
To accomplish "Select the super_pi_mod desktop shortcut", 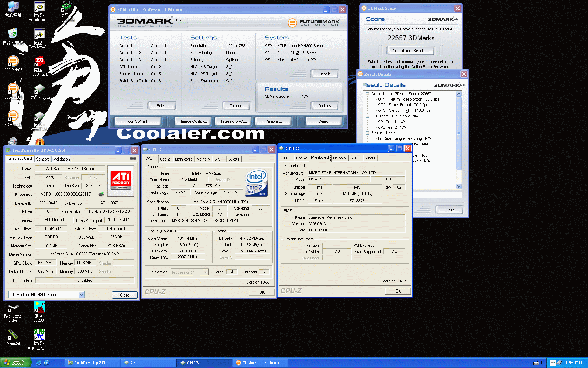I will (x=40, y=339).
